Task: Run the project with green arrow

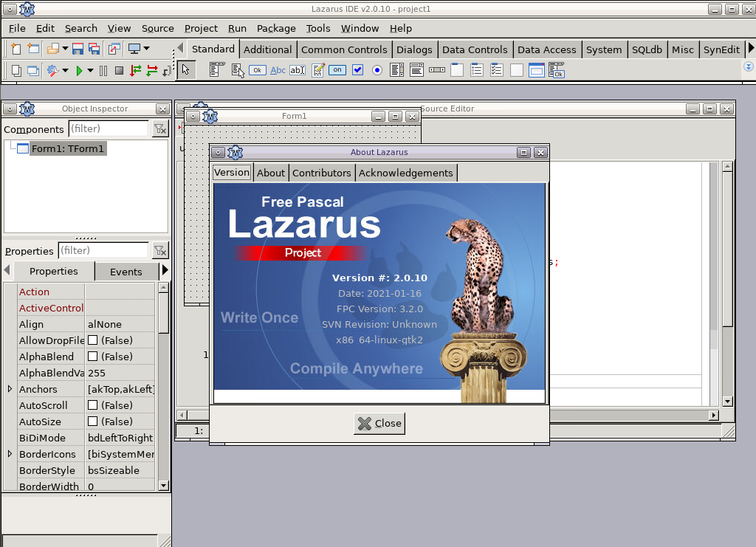Action: click(79, 71)
